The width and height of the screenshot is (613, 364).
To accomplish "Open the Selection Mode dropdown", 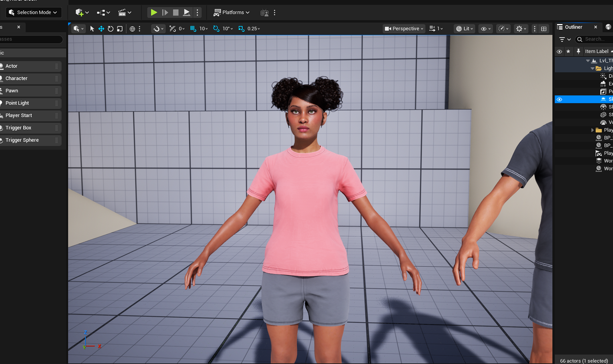I will click(34, 12).
